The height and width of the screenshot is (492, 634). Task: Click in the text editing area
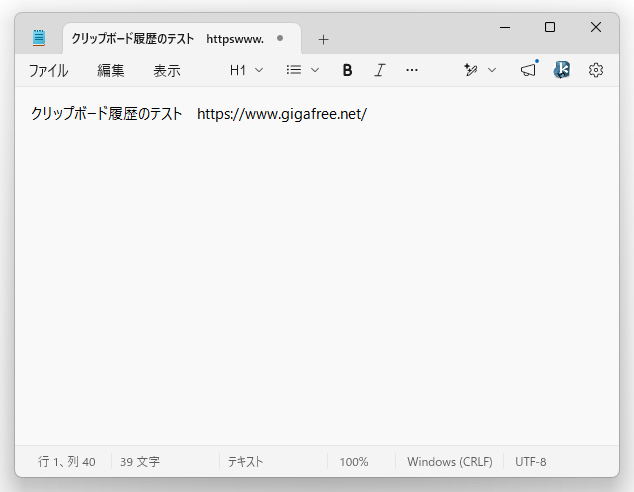pyautogui.click(x=317, y=266)
